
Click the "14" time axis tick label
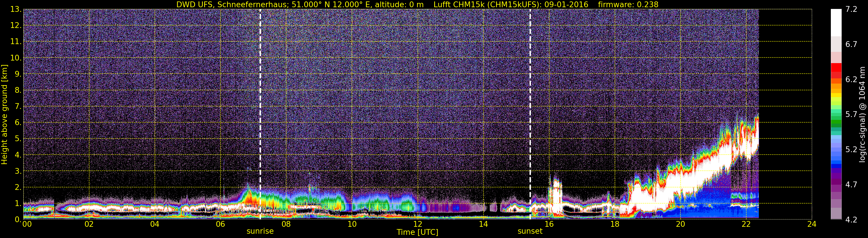tap(483, 224)
